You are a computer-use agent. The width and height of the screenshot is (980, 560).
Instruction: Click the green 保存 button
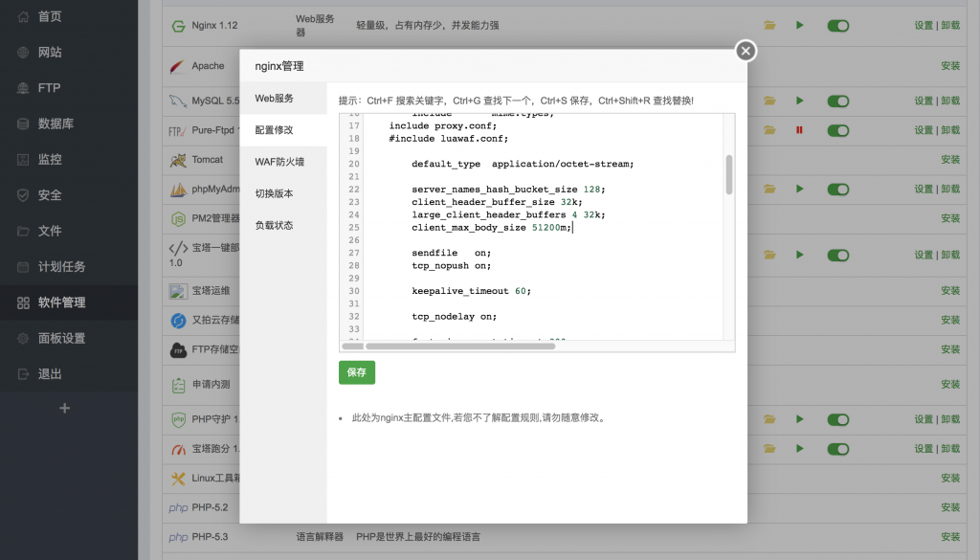click(357, 372)
